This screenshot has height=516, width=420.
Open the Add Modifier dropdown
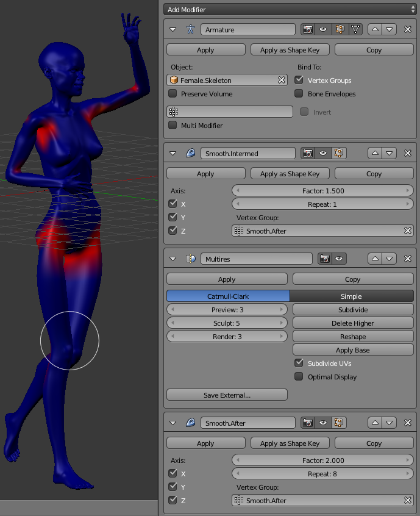click(x=290, y=10)
